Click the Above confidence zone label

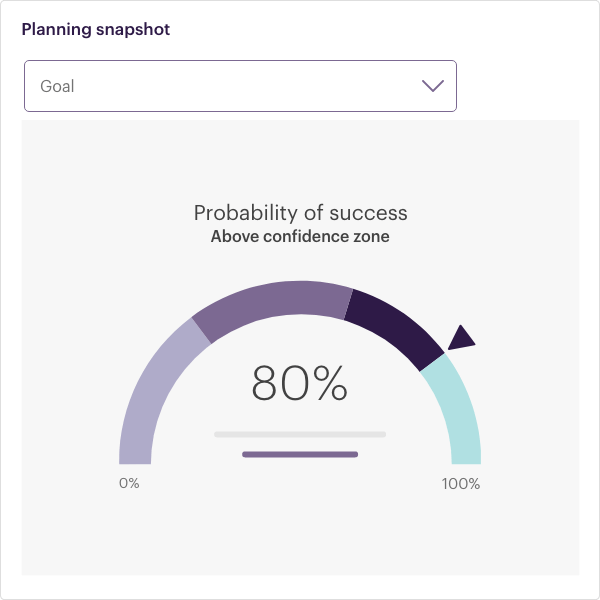[x=300, y=236]
